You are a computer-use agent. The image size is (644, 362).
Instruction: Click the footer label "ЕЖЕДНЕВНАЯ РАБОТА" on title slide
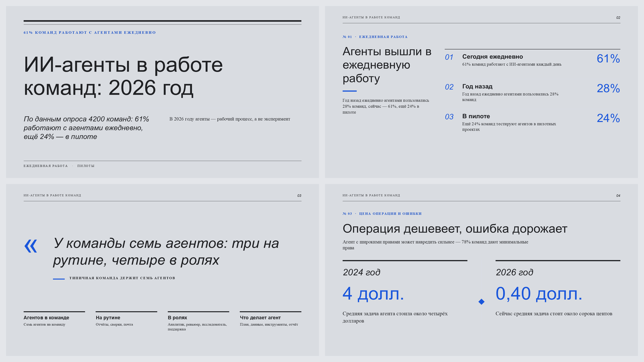tap(45, 166)
